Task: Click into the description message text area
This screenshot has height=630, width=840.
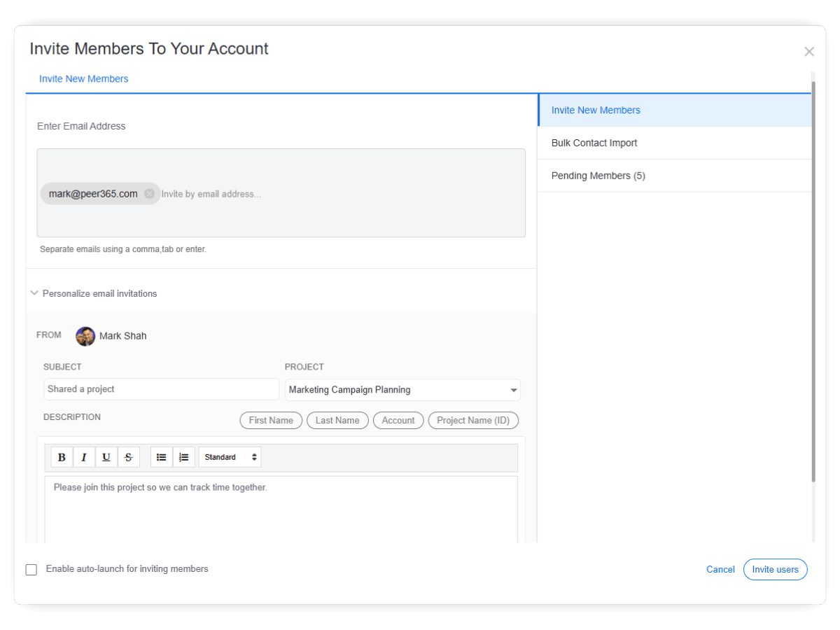Action: click(281, 510)
